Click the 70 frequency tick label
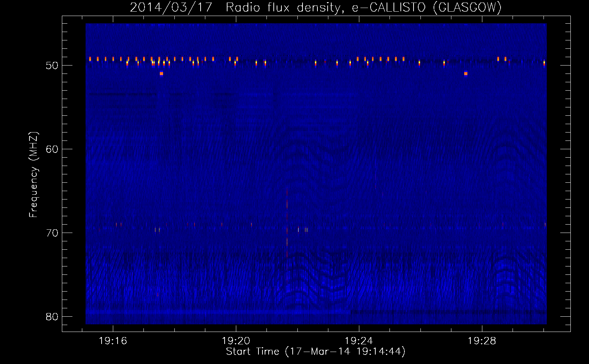 52,233
